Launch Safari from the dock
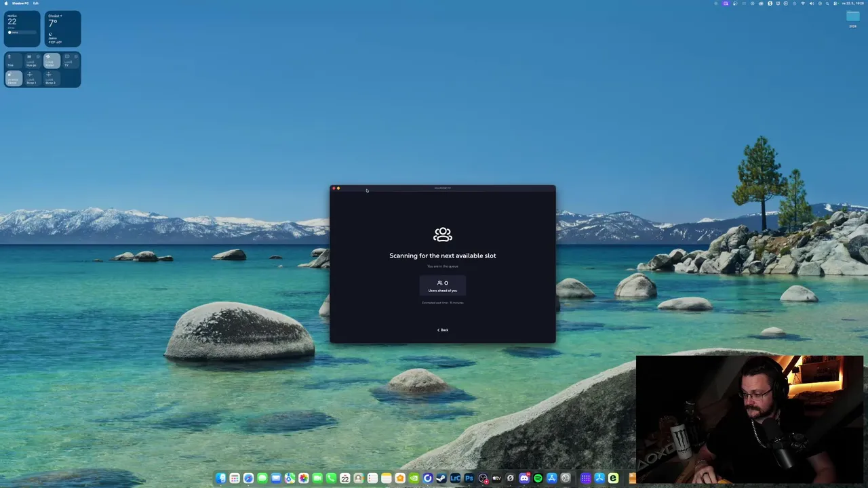This screenshot has width=868, height=488. 248,478
